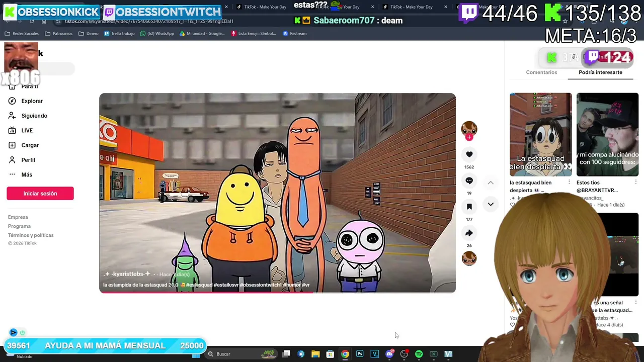
Task: Open the Windows Start menu
Action: tap(196, 356)
